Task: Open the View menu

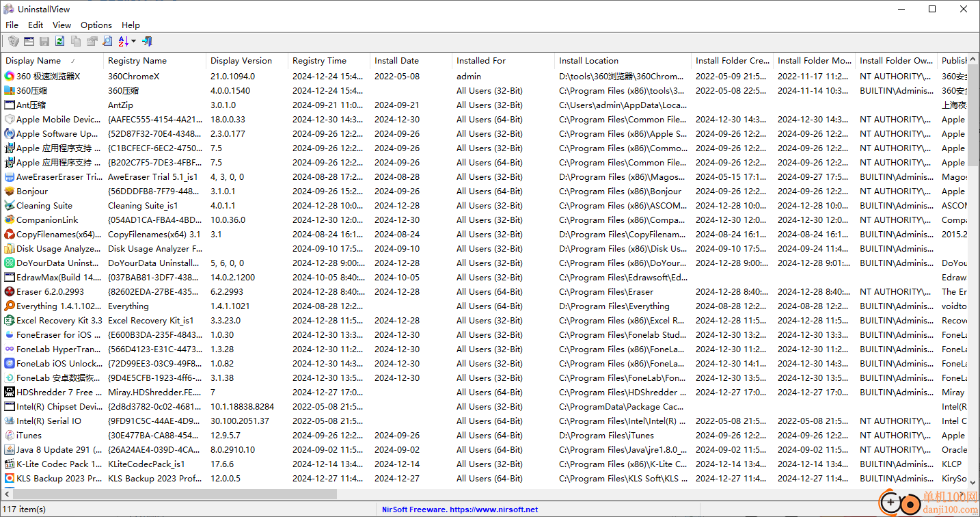Action: 62,25
